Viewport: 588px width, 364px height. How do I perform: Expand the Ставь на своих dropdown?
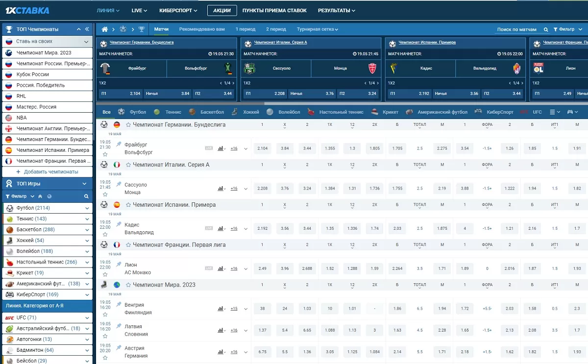click(86, 42)
